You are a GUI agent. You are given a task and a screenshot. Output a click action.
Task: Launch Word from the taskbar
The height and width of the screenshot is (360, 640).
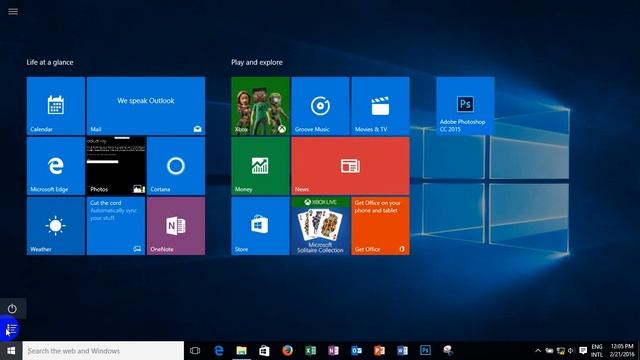click(x=402, y=351)
